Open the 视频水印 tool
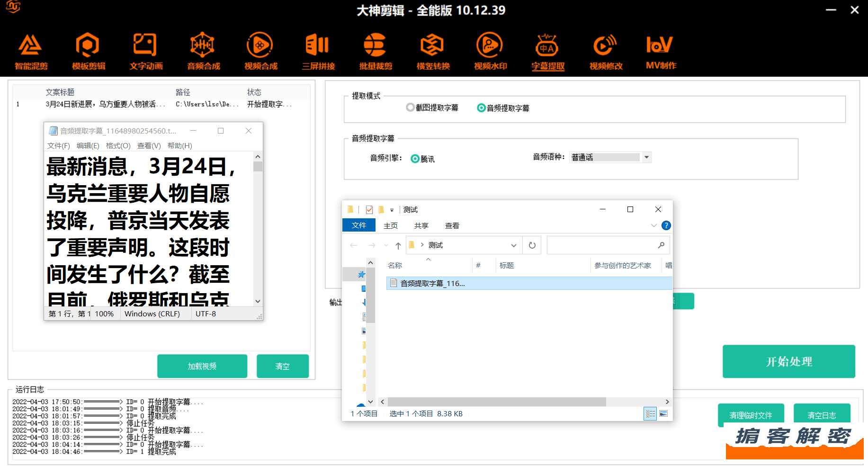868x466 pixels. (491, 52)
